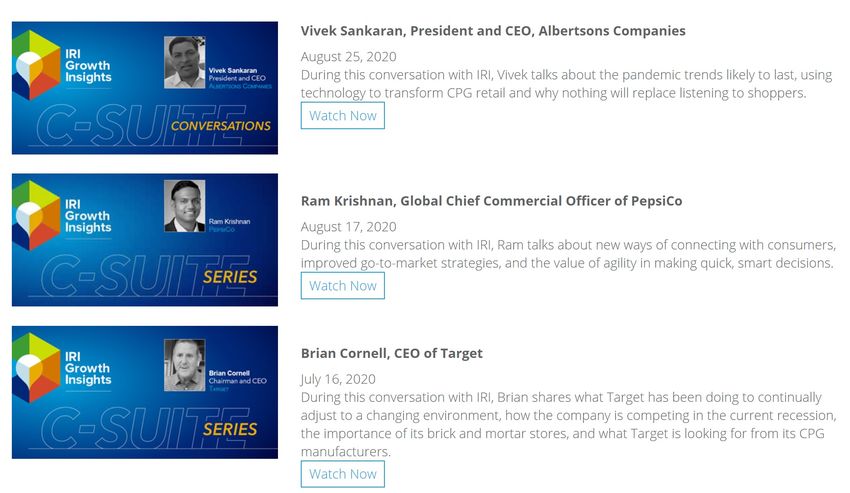Click the Brian Cornell CEO of Target heading
Image resolution: width=850 pixels, height=493 pixels.
391,354
